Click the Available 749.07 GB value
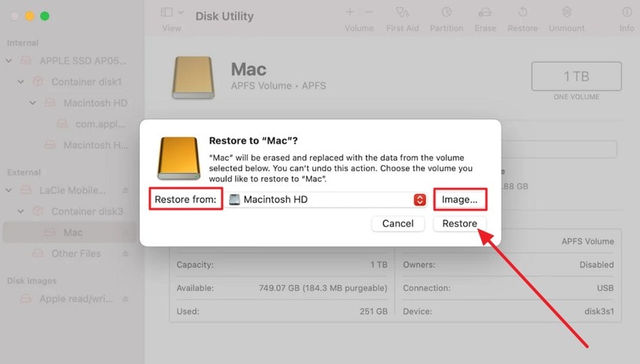Image resolution: width=640 pixels, height=364 pixels. click(x=323, y=288)
